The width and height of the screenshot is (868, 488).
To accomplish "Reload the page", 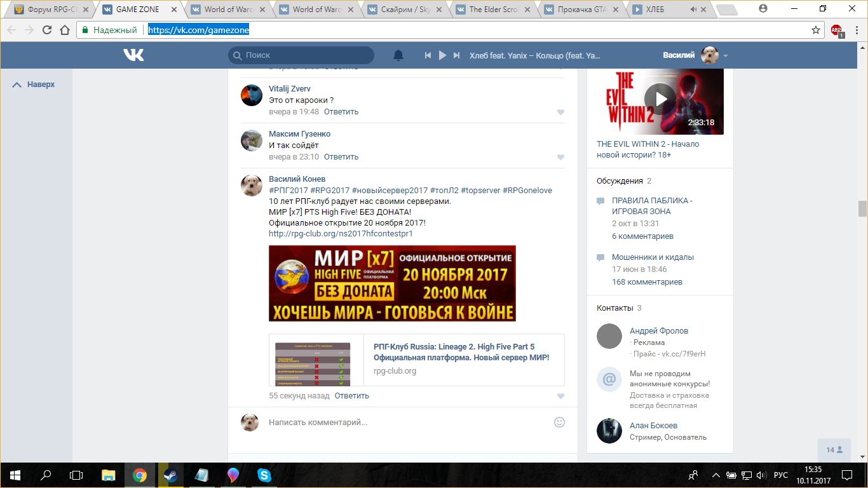I will point(46,30).
